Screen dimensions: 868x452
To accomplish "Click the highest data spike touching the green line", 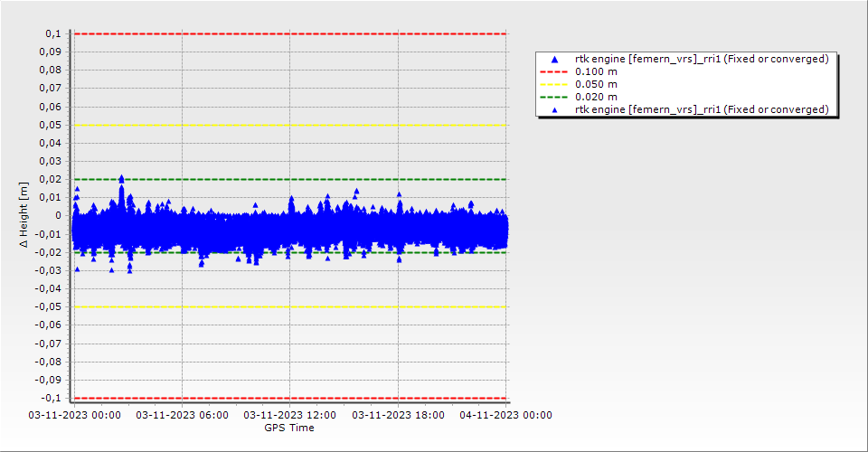I will (121, 180).
